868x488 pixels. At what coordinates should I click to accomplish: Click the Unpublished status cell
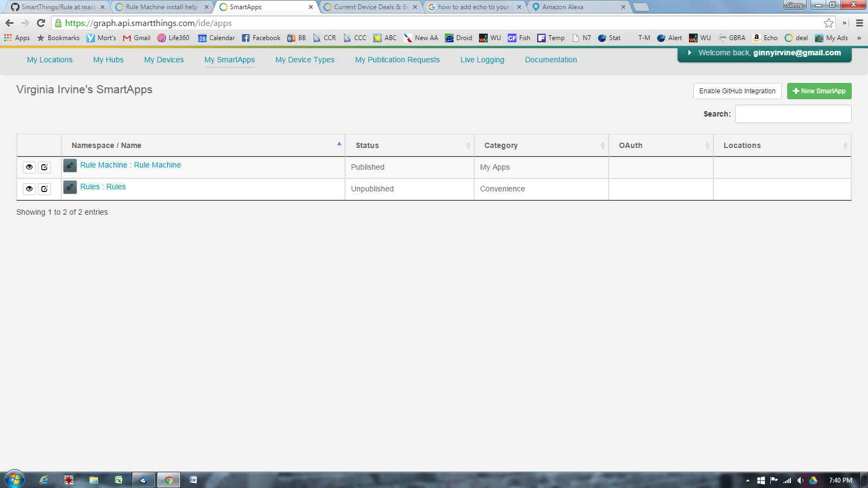[x=410, y=189]
